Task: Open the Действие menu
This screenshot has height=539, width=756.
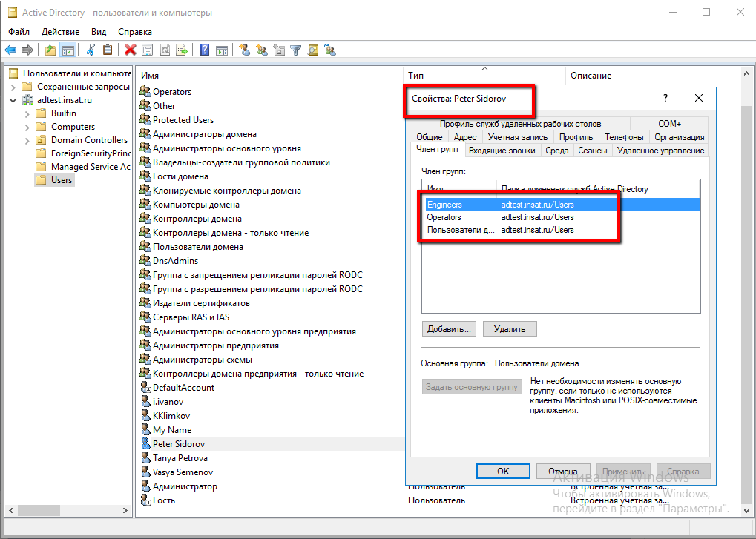Action: tap(60, 32)
